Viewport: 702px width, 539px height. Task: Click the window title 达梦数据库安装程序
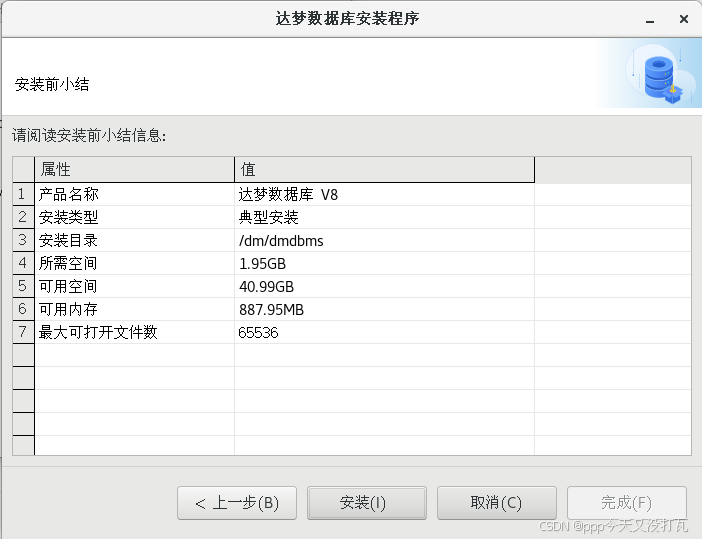pyautogui.click(x=347, y=18)
